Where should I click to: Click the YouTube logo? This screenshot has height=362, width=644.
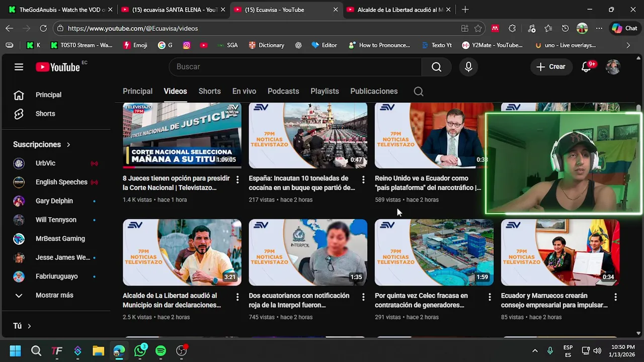tap(58, 67)
